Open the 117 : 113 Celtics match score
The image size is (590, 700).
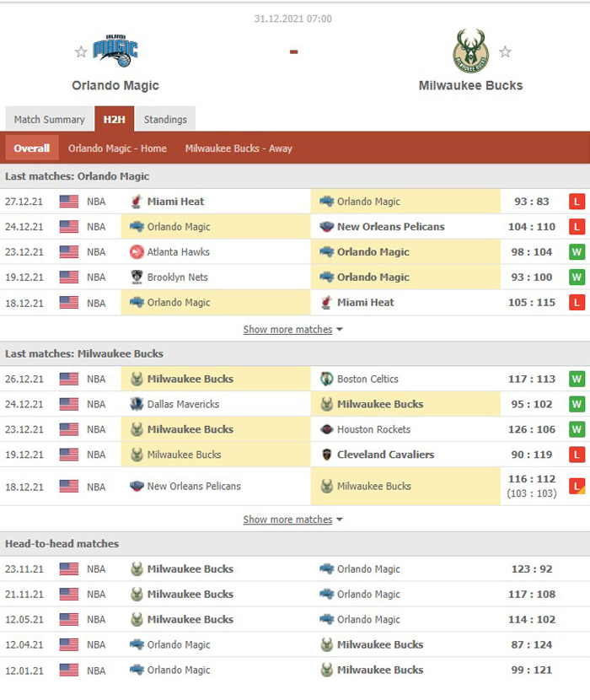532,379
